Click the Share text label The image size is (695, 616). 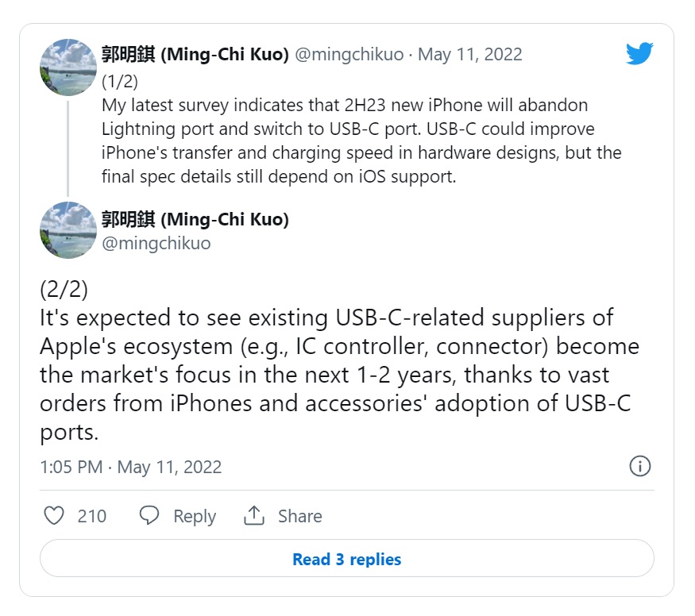(299, 517)
